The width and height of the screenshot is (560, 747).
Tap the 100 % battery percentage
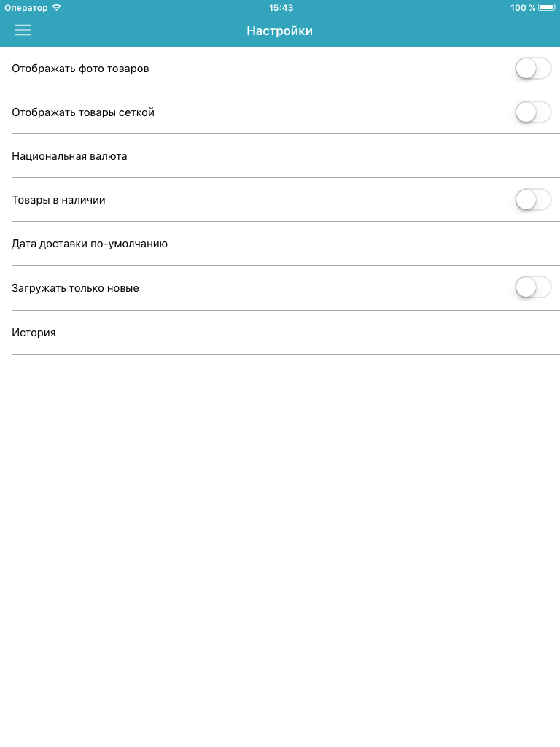[x=523, y=7]
